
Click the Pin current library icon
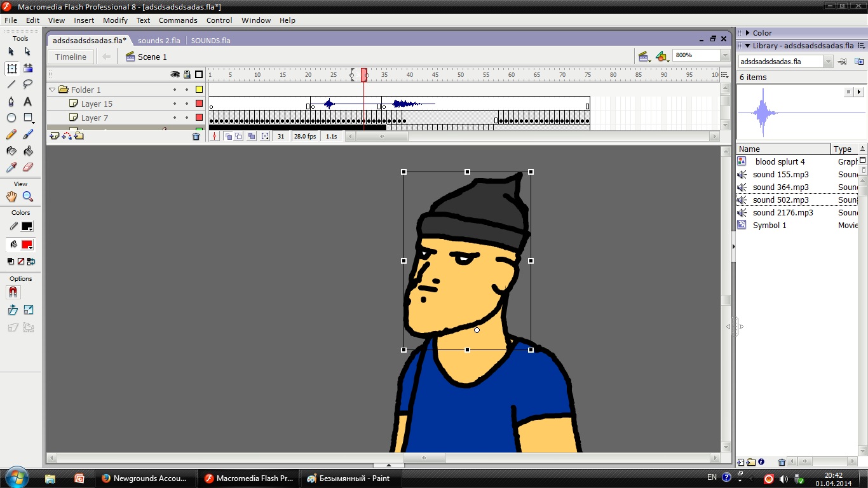tap(843, 62)
